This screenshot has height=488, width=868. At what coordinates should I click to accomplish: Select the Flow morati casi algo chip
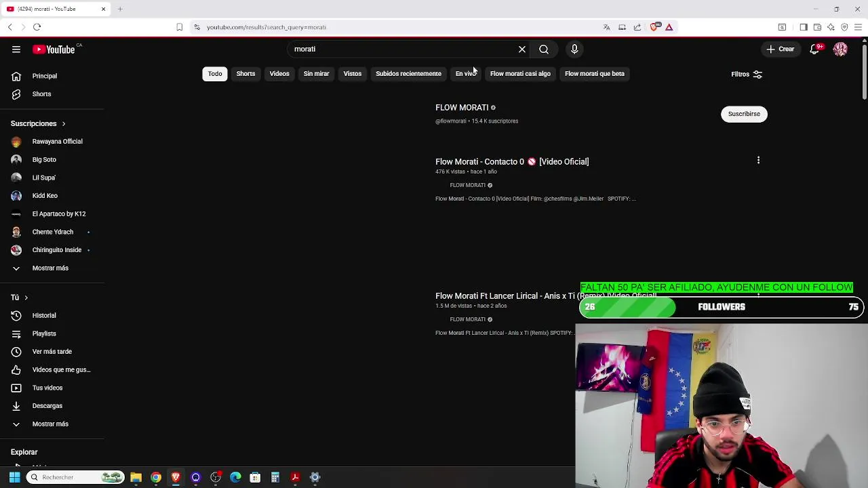520,74
